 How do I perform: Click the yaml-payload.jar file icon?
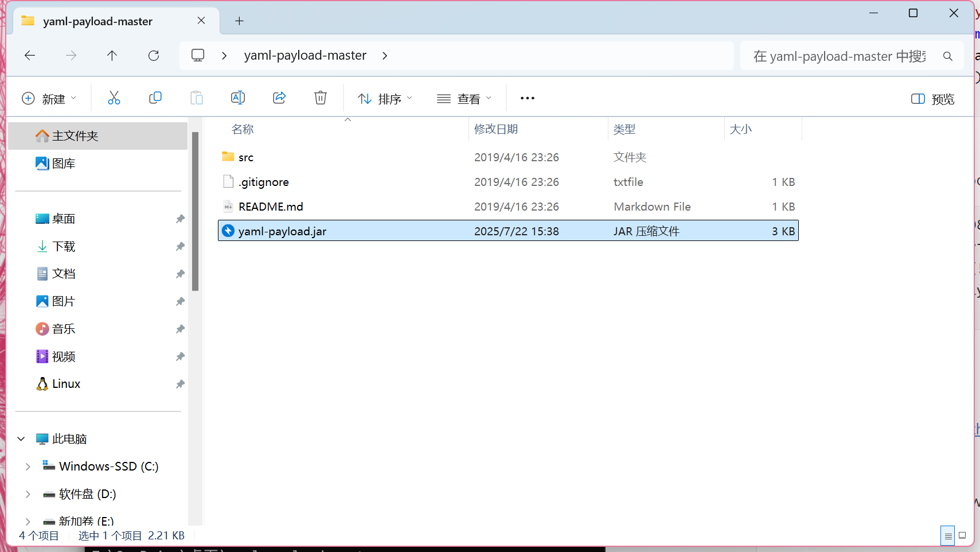[x=228, y=231]
